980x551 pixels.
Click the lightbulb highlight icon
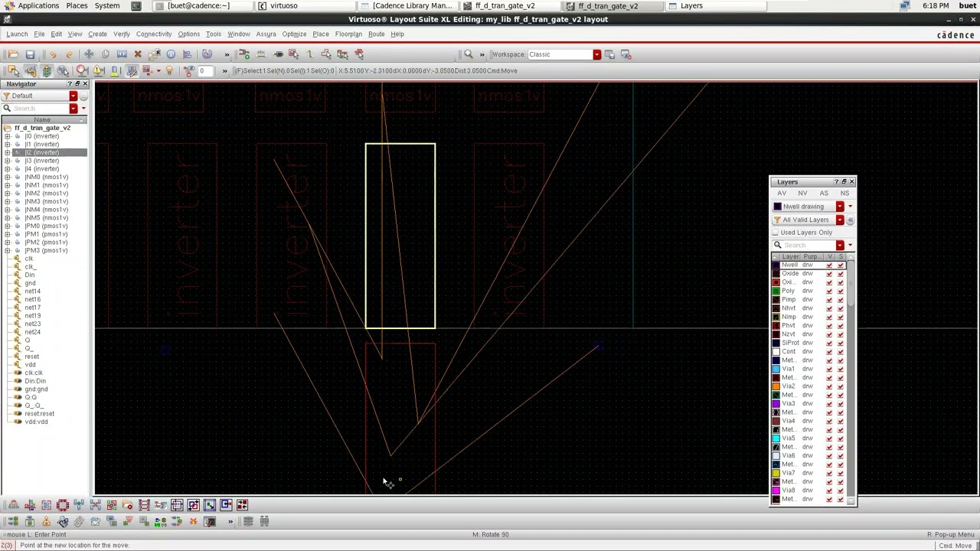169,70
